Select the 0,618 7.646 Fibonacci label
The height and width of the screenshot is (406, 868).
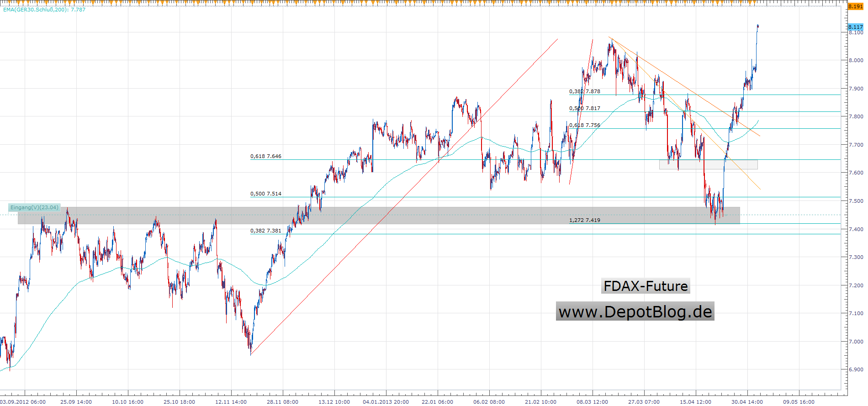[266, 156]
